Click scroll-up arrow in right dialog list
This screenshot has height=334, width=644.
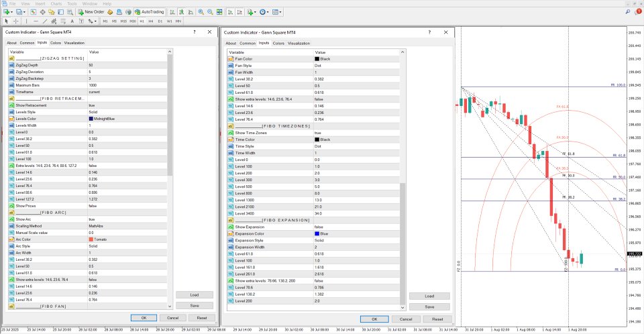pos(402,52)
